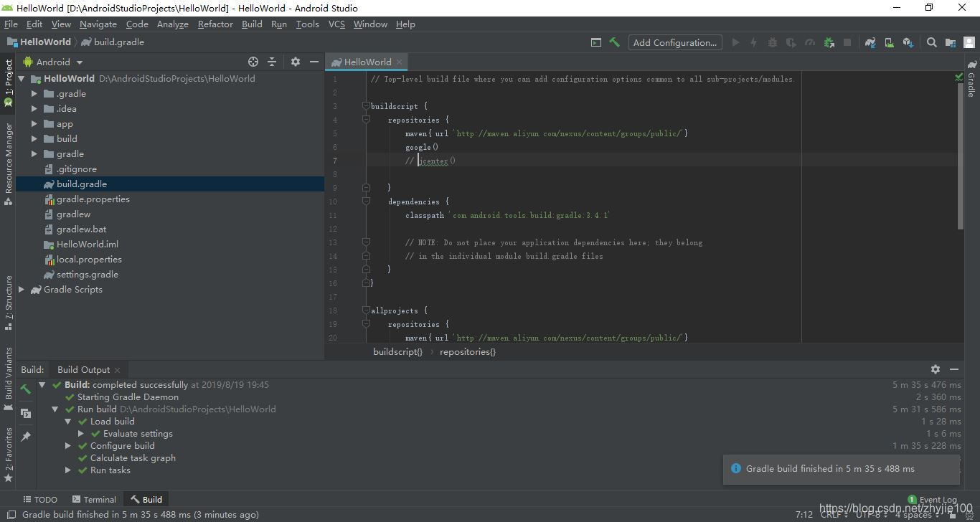Expand the gradle folder node
980x522 pixels.
coord(34,154)
